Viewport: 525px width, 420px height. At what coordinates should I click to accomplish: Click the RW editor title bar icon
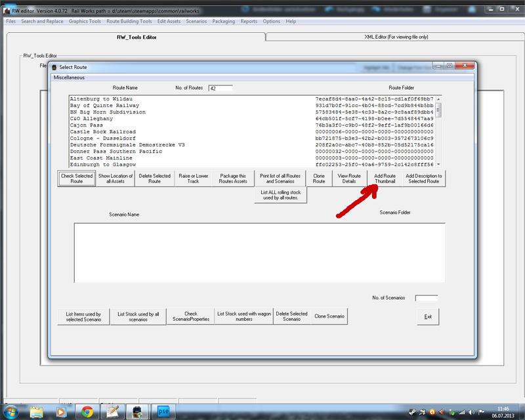(x=7, y=11)
